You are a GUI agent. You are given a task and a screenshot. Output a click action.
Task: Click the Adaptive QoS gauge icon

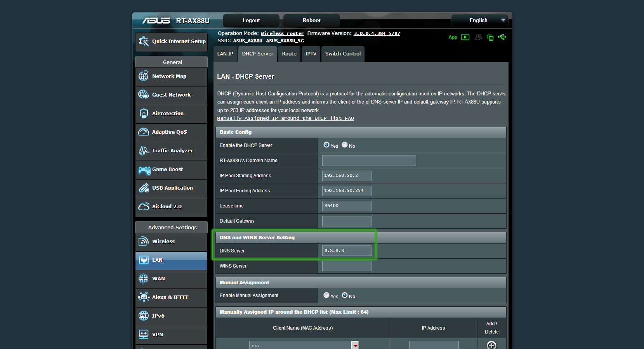click(144, 132)
